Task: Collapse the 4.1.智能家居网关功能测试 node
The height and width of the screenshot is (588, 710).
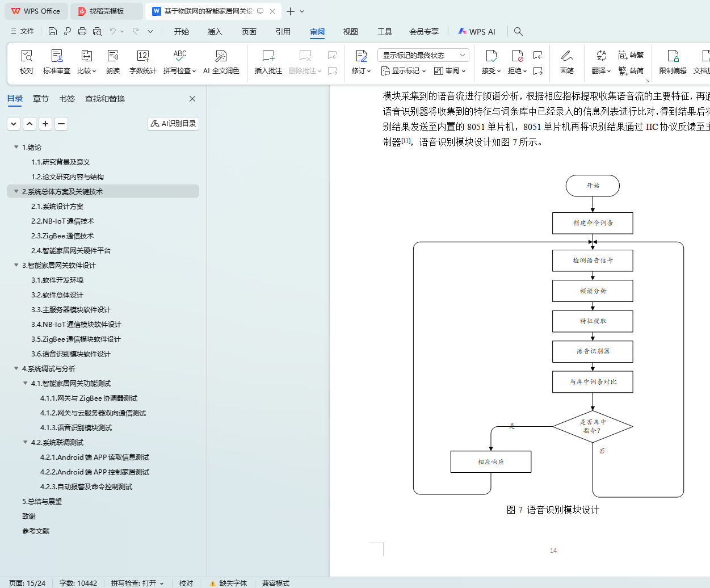Action: tap(25, 383)
